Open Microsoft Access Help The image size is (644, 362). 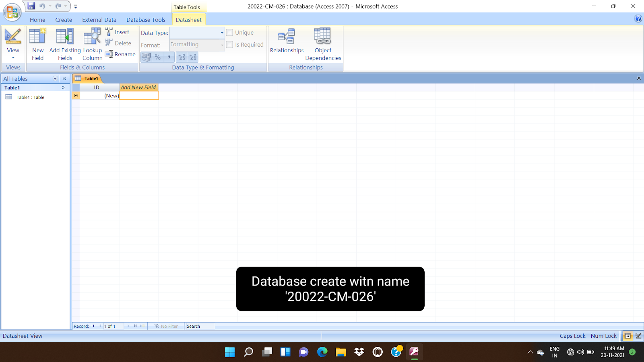click(x=638, y=19)
